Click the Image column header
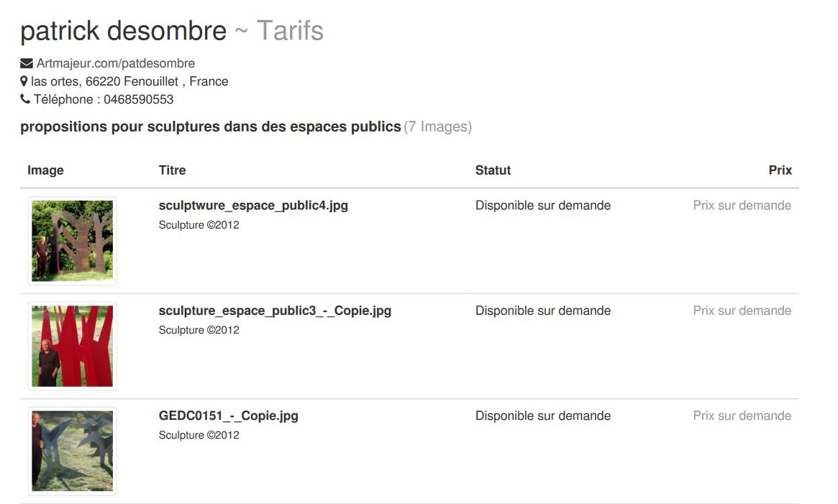Viewport: 838px width, 504px height. (x=45, y=170)
